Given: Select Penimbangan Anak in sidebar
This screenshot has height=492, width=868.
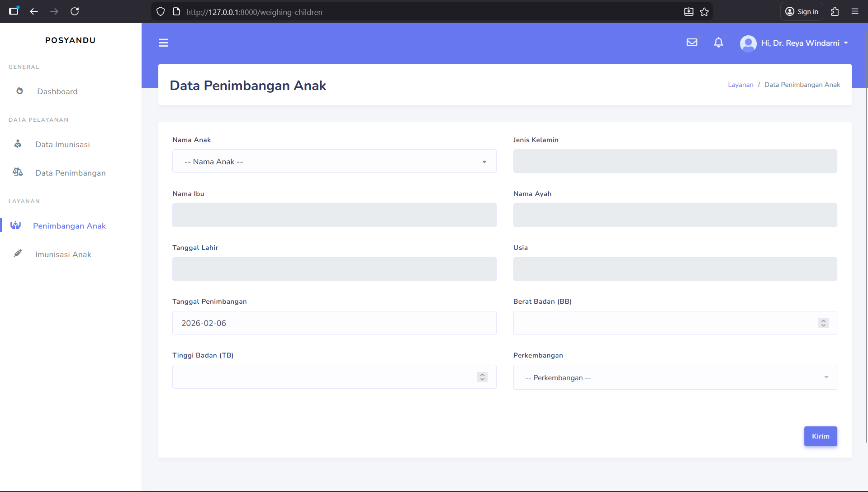Looking at the screenshot, I should (x=69, y=226).
